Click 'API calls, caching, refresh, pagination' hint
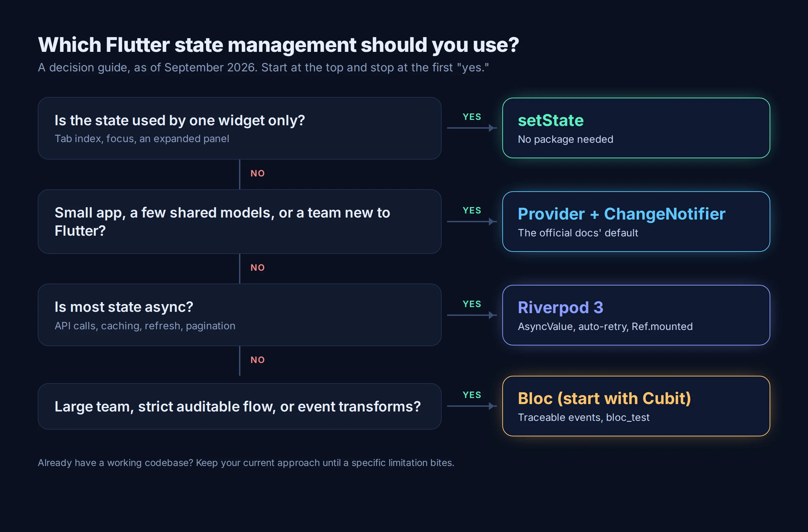This screenshot has width=808, height=532. click(145, 326)
